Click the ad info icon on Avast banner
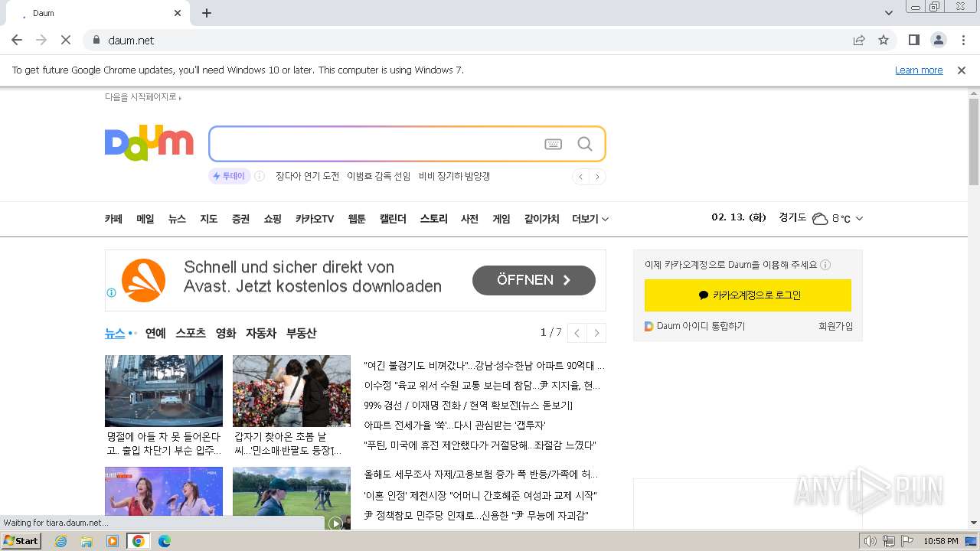980x551 pixels. [112, 292]
